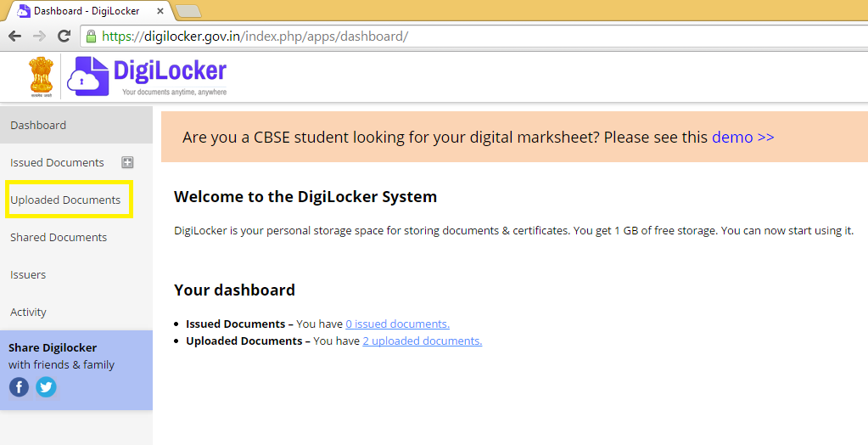868x445 pixels.
Task: Click the Indian national emblem icon
Action: coord(41,77)
